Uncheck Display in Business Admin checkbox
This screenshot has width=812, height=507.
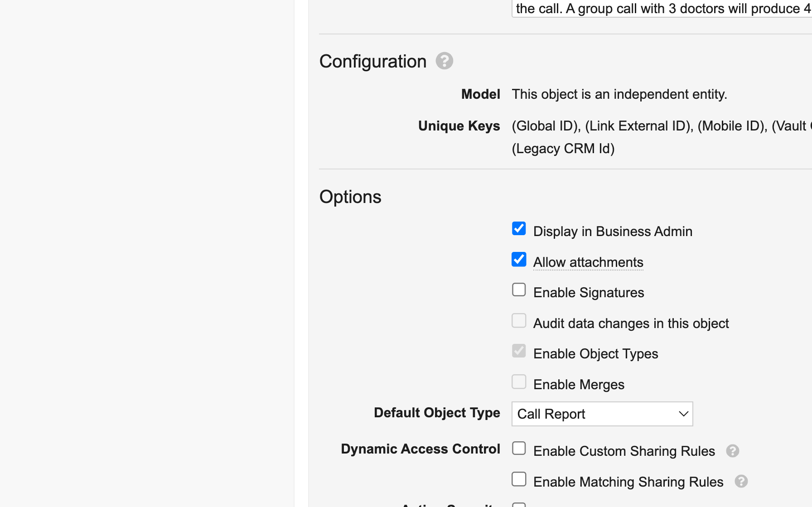click(519, 229)
